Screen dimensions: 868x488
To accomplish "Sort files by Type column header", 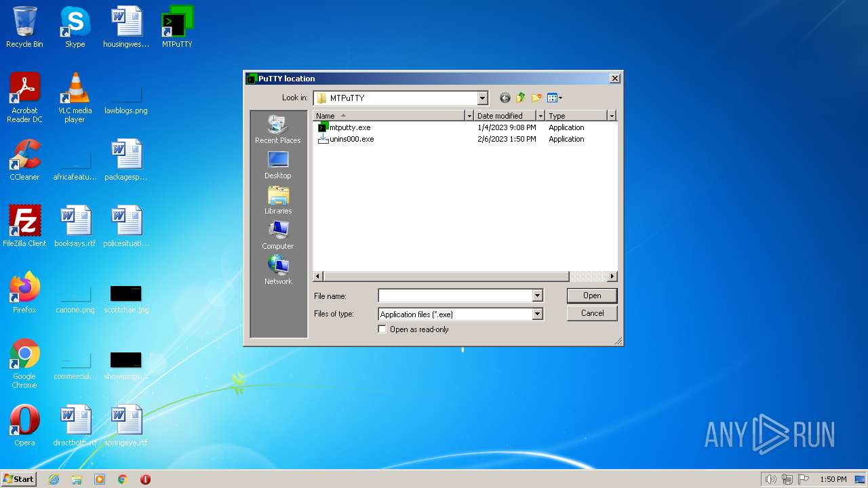I will [x=576, y=116].
